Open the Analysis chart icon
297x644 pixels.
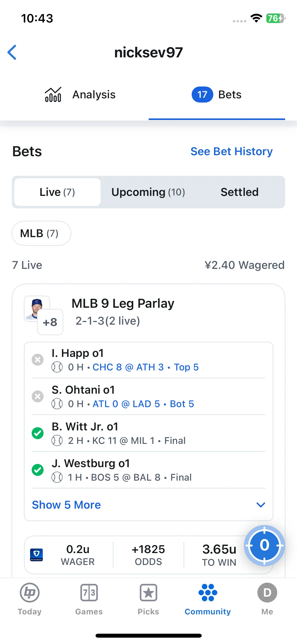(x=53, y=94)
